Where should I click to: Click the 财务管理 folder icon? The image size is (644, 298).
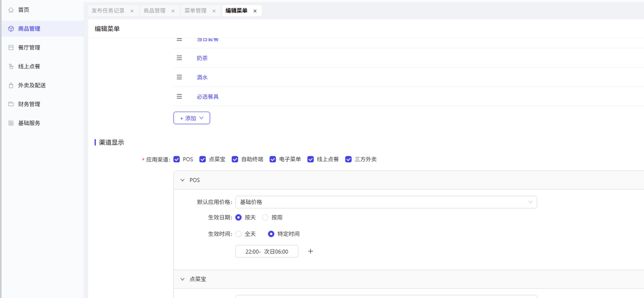pyautogui.click(x=11, y=104)
